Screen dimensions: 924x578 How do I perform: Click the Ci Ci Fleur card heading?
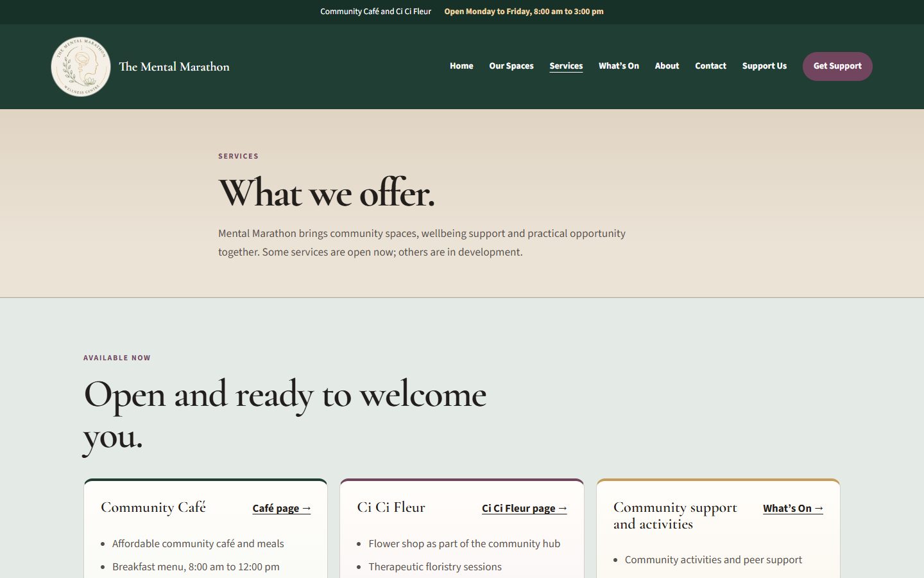391,507
